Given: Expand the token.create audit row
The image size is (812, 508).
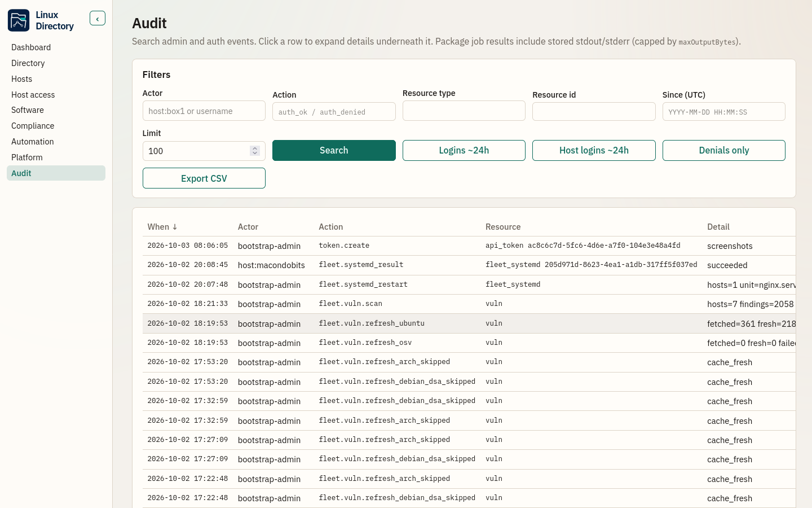Looking at the screenshot, I should tap(469, 246).
